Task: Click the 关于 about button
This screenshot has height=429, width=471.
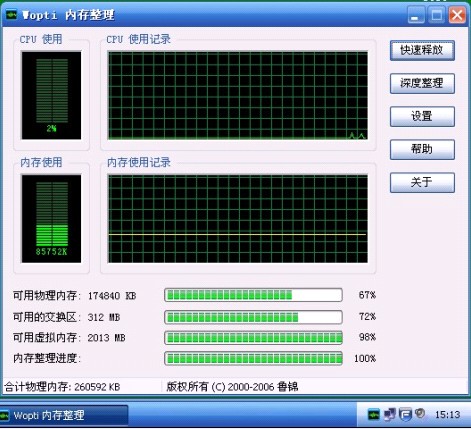Action: tap(422, 182)
